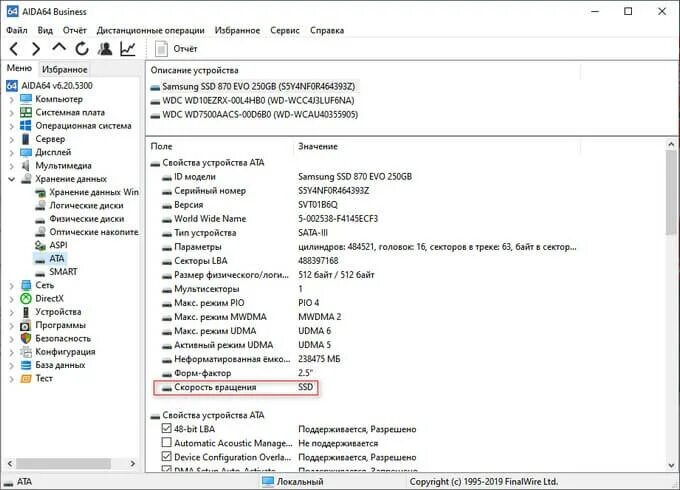The width and height of the screenshot is (680, 490).
Task: Select the Компьютер icon in the tree
Action: pos(26,99)
